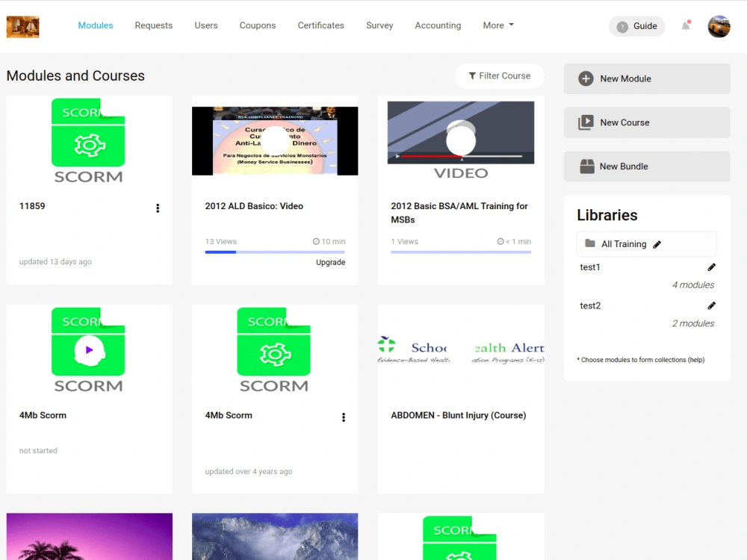
Task: Select the test2 library
Action: [x=590, y=305]
